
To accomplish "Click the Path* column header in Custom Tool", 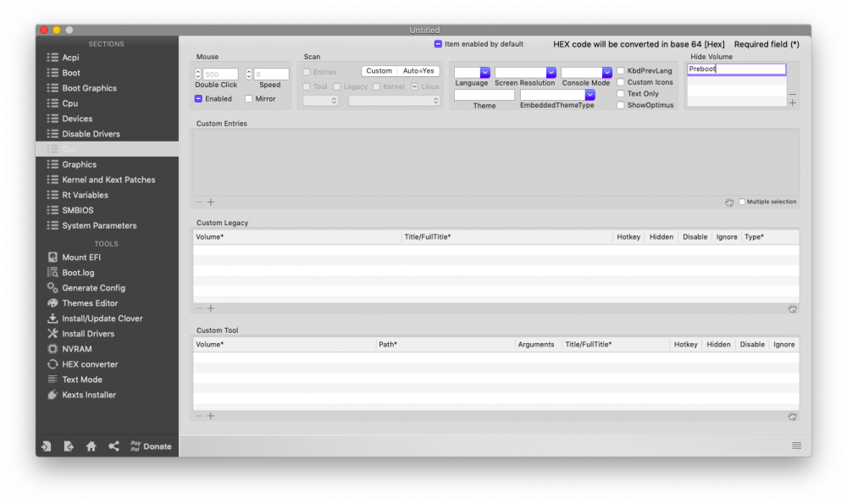I will click(446, 344).
